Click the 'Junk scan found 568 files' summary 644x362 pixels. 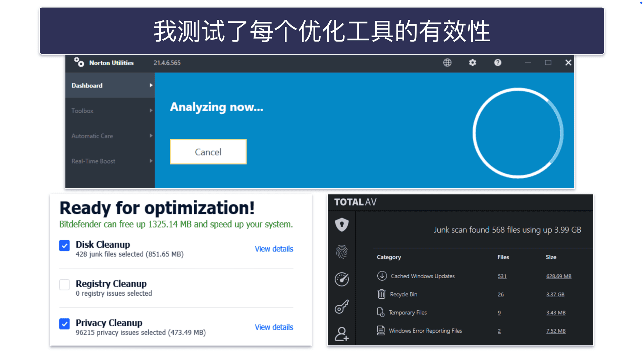[507, 230]
